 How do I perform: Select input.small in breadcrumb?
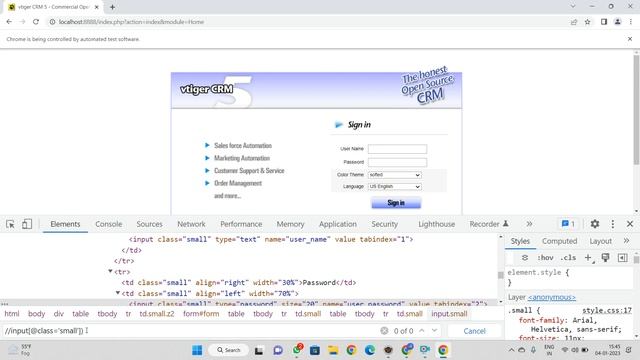[449, 314]
